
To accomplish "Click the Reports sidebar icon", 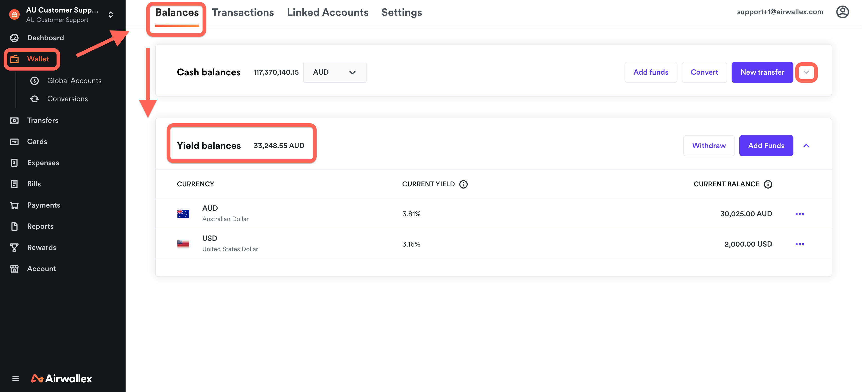I will pyautogui.click(x=14, y=226).
